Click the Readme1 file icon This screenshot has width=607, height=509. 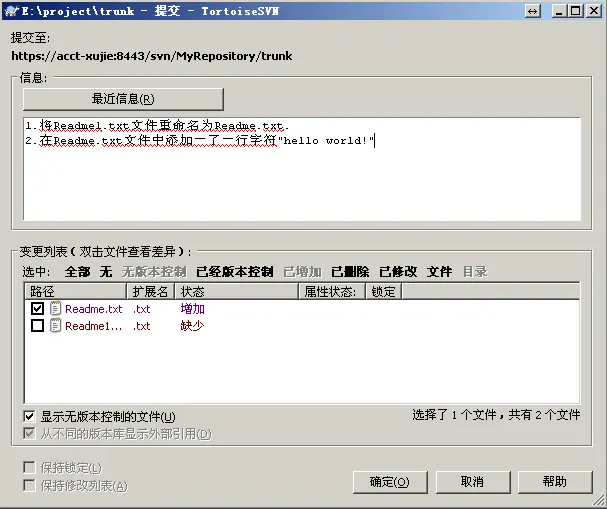click(x=56, y=326)
